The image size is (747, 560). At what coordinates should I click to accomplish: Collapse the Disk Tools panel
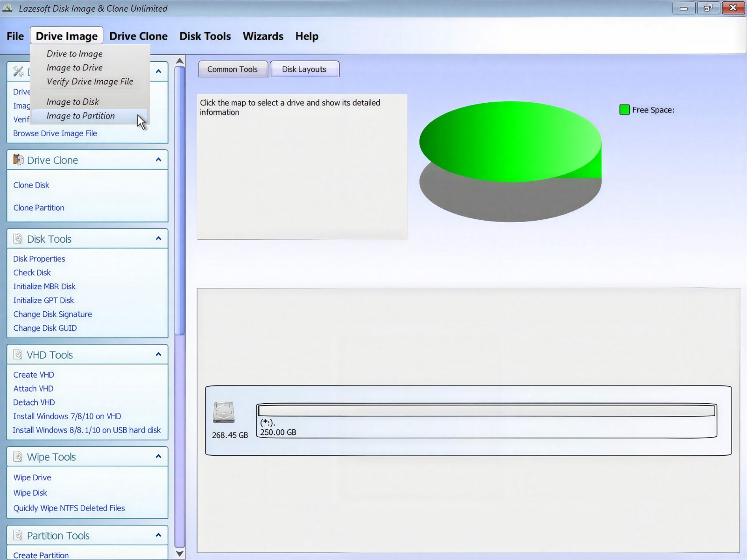pos(158,238)
